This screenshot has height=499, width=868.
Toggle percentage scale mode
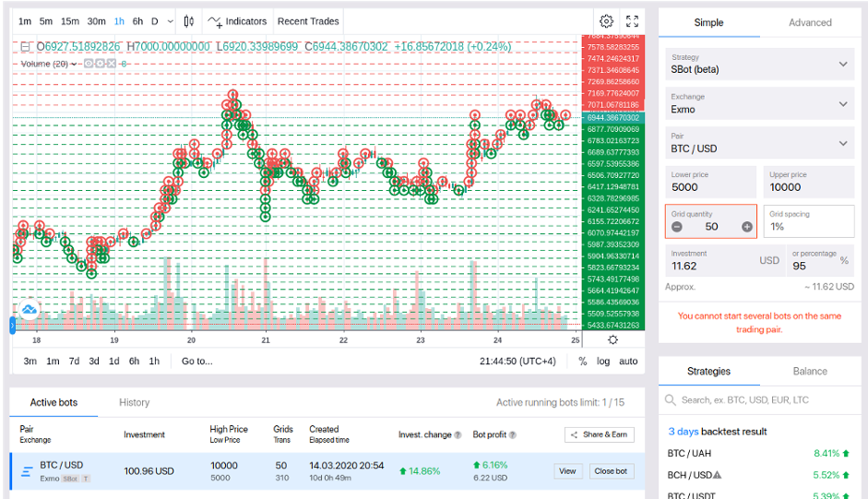point(582,361)
